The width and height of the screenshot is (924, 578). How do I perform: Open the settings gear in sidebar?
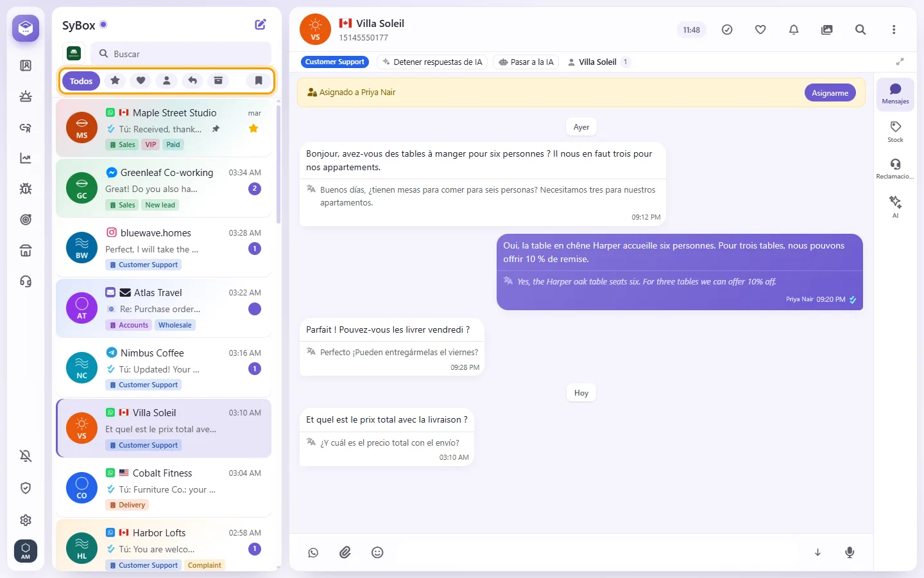(x=26, y=520)
